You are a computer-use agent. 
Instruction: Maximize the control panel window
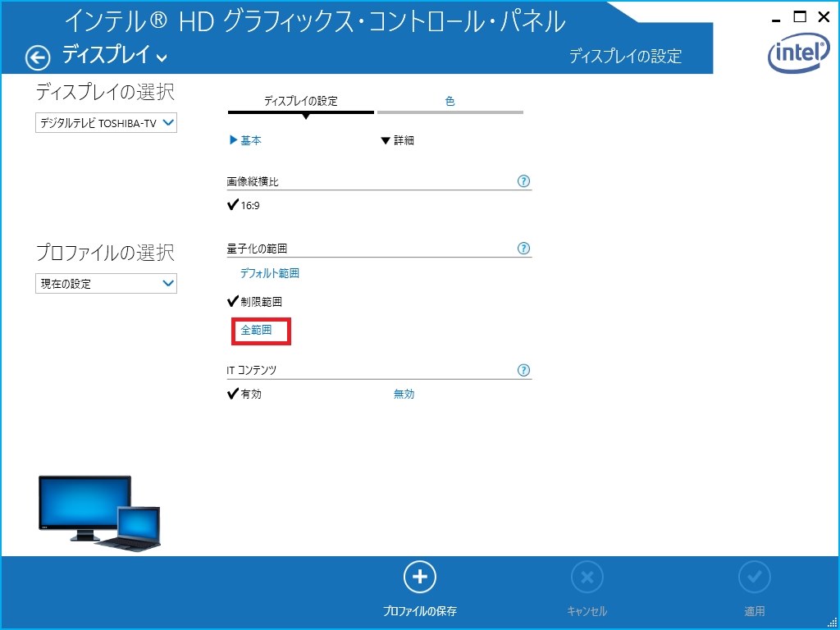tap(800, 17)
